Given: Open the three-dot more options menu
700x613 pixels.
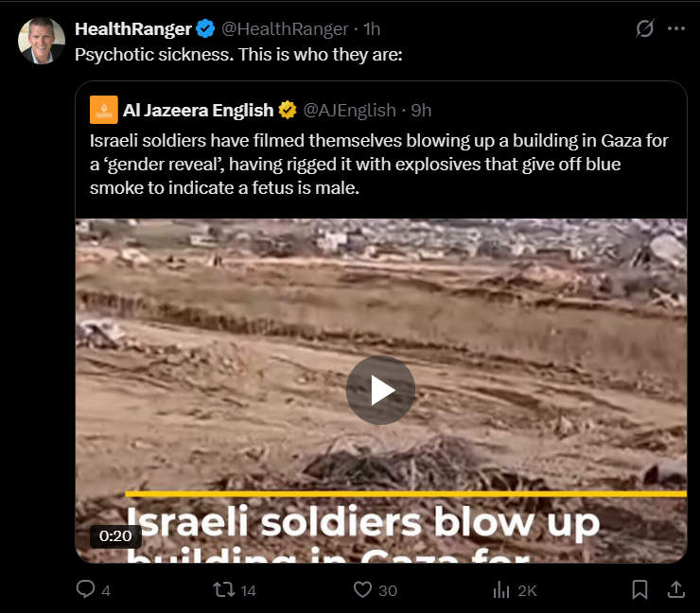Looking at the screenshot, I should pyautogui.click(x=676, y=28).
